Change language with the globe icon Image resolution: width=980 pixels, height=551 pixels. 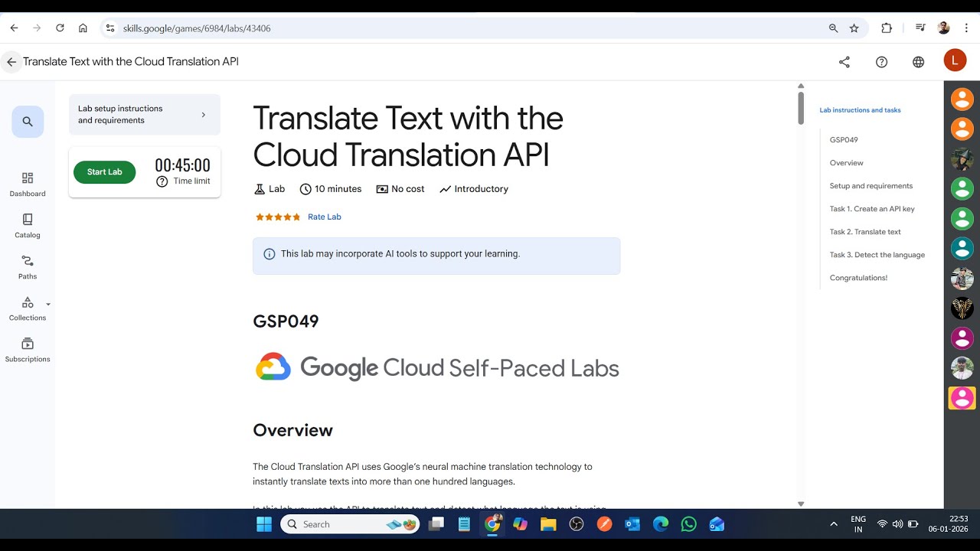(919, 62)
